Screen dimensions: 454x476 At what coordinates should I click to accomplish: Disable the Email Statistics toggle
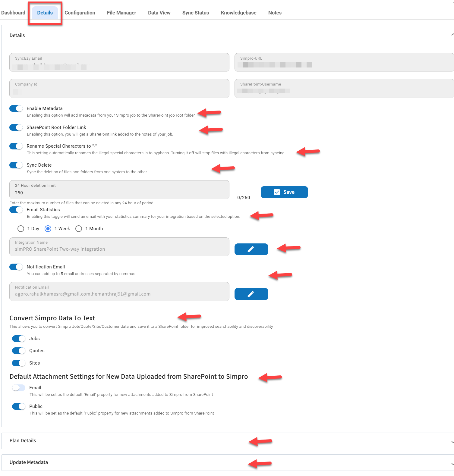click(16, 210)
